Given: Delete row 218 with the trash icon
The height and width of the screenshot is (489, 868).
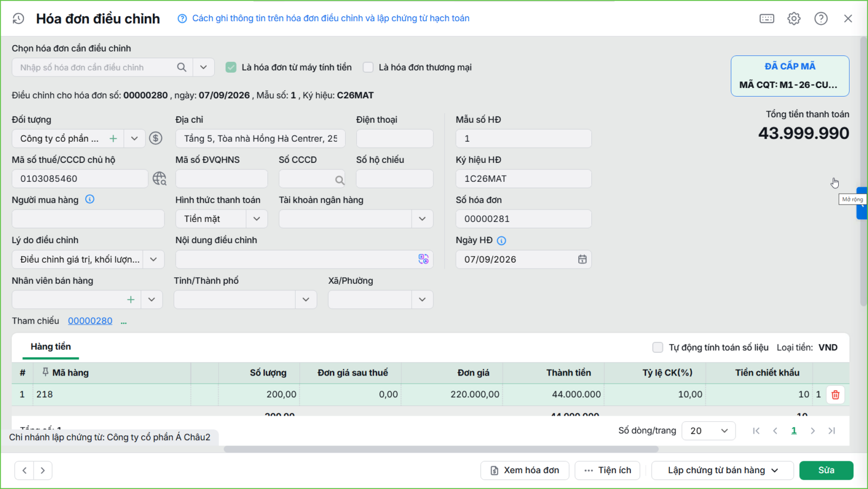Looking at the screenshot, I should click(835, 395).
